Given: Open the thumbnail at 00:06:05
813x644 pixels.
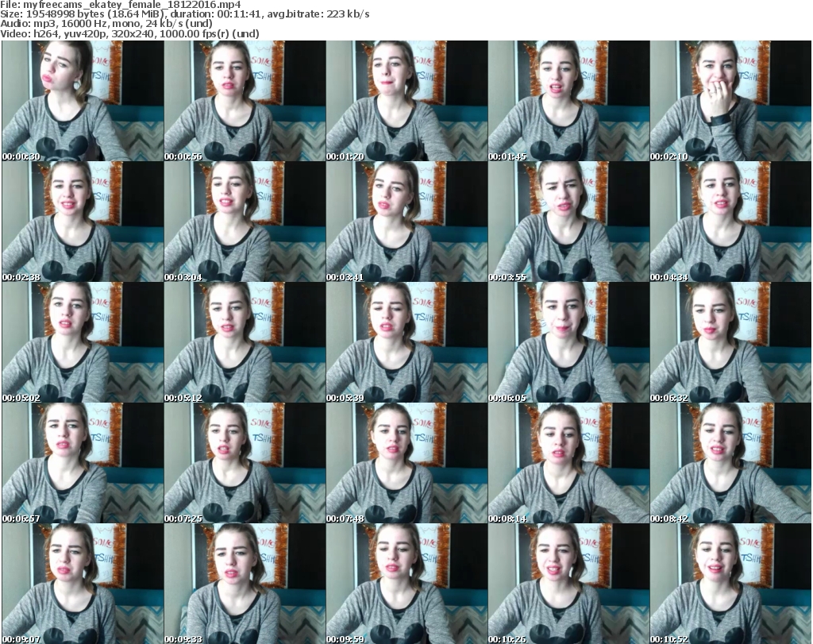Looking at the screenshot, I should [x=568, y=342].
